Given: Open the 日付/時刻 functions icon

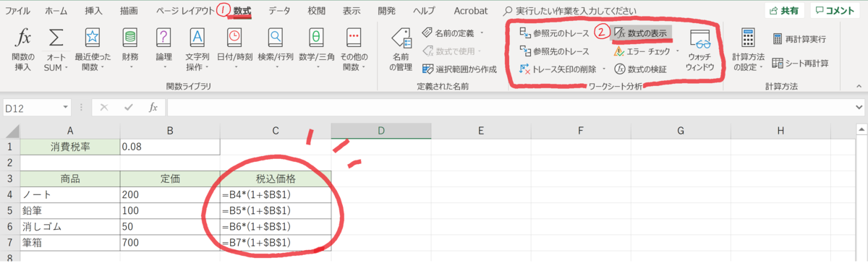Looking at the screenshot, I should point(234,37).
